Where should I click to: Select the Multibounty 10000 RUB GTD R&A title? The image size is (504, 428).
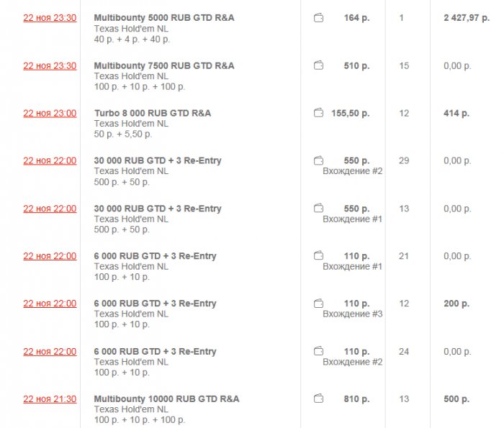point(166,399)
